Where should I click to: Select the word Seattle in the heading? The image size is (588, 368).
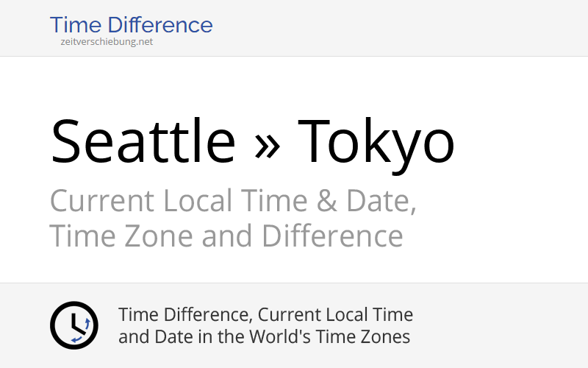pyautogui.click(x=143, y=142)
